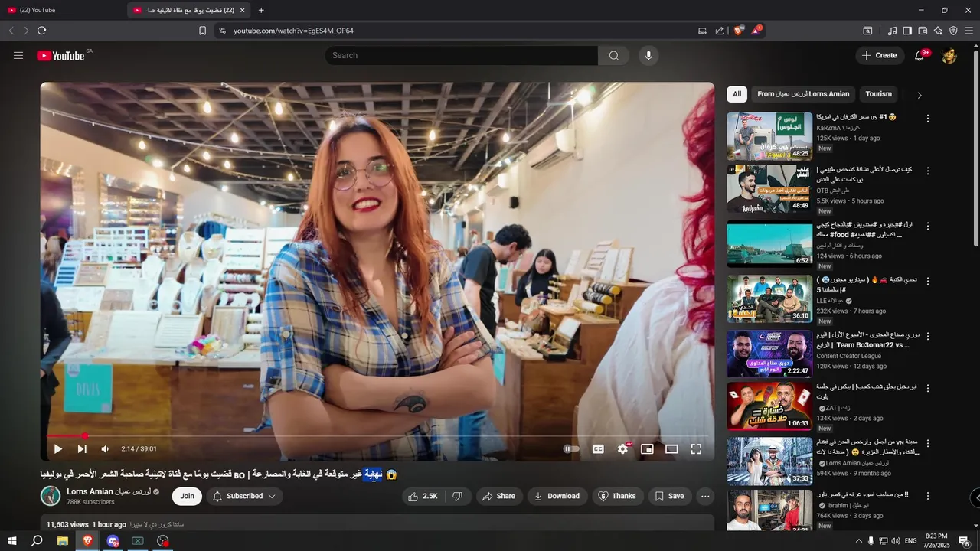980x551 pixels.
Task: Start voice search with microphone icon
Action: coord(648,55)
